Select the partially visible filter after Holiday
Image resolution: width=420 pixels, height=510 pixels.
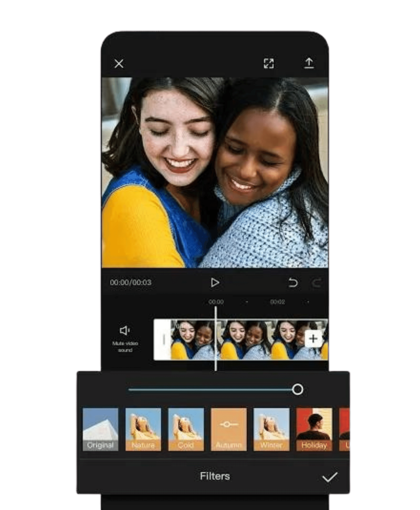pyautogui.click(x=345, y=430)
